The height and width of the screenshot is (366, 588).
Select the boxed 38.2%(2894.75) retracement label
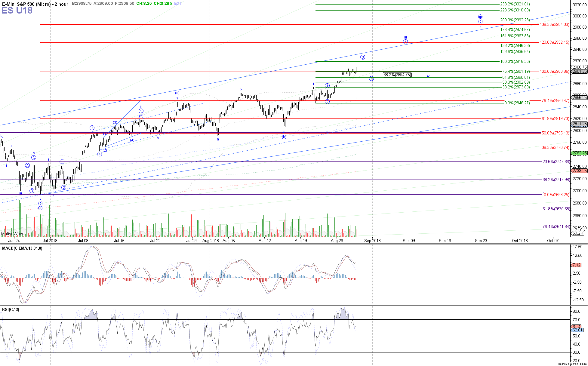pyautogui.click(x=397, y=75)
